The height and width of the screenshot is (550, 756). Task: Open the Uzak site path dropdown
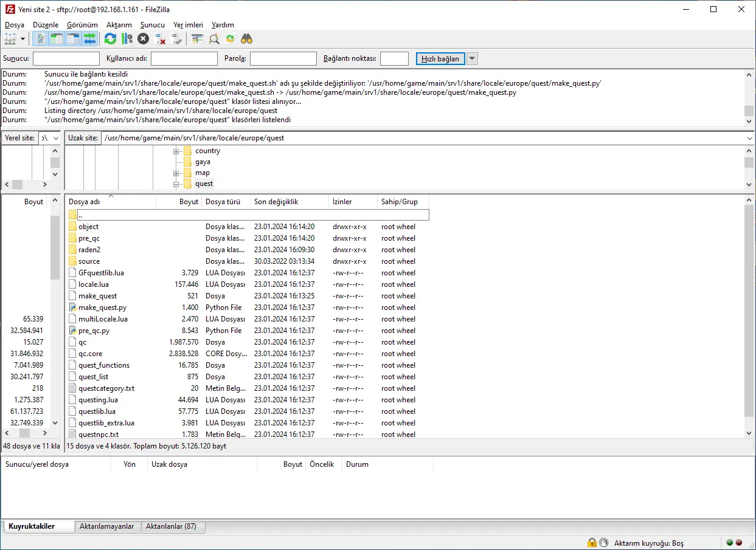tap(749, 138)
